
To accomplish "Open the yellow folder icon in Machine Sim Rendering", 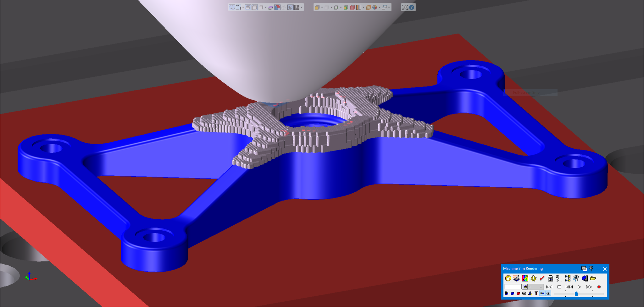I will [593, 278].
